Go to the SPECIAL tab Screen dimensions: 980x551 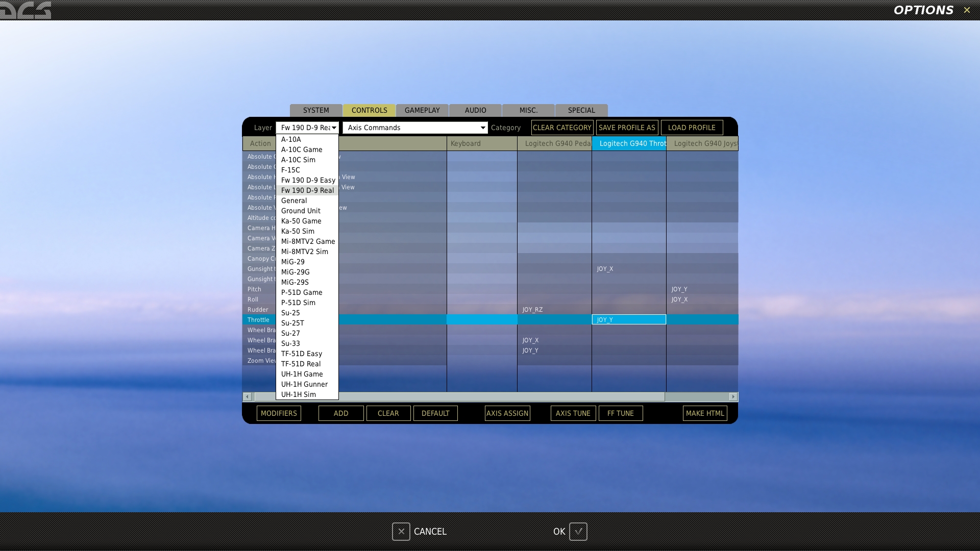(x=581, y=110)
